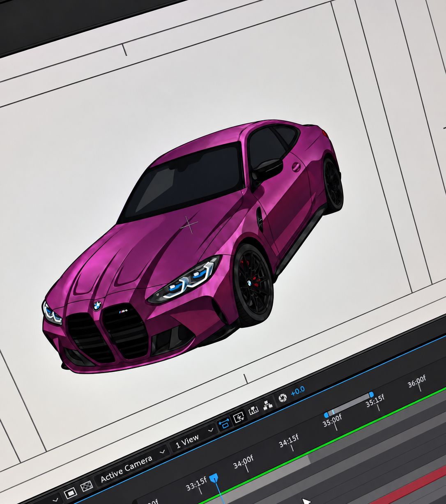446x504 pixels.
Task: Click the current time indicator playhead
Action: (x=214, y=478)
